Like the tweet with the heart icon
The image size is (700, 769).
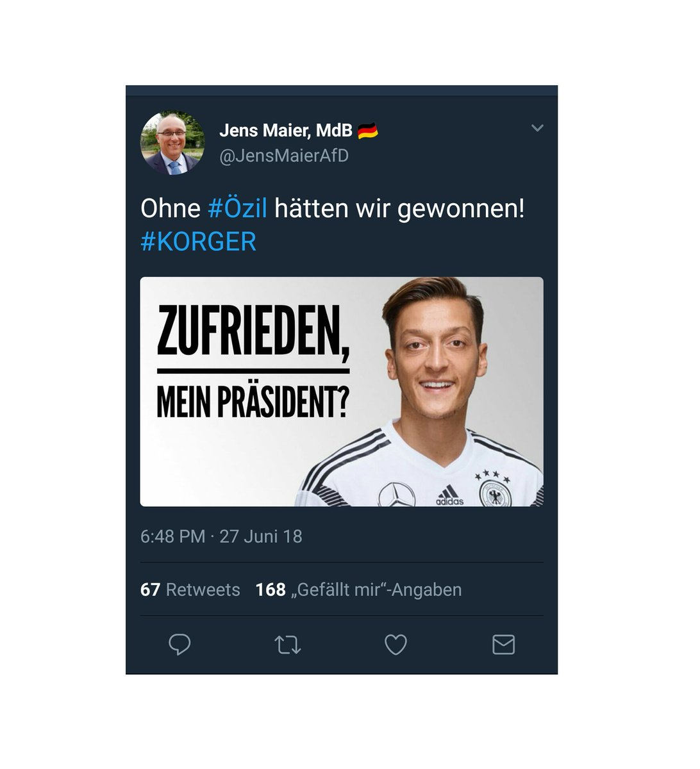pyautogui.click(x=396, y=645)
